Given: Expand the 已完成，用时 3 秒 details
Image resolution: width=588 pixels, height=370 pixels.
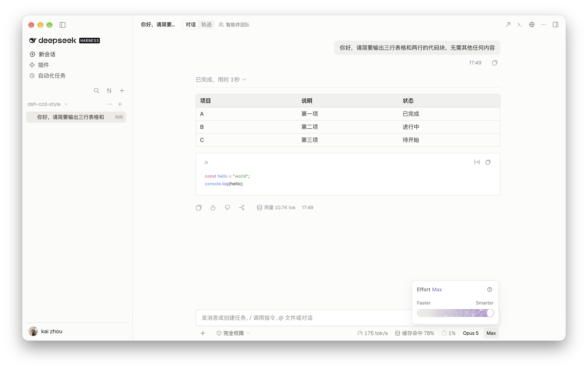Looking at the screenshot, I should [221, 80].
